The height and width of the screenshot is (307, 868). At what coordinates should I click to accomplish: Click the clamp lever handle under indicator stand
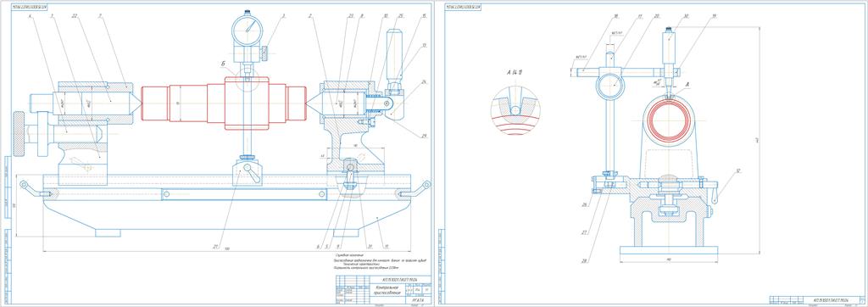tap(253, 175)
